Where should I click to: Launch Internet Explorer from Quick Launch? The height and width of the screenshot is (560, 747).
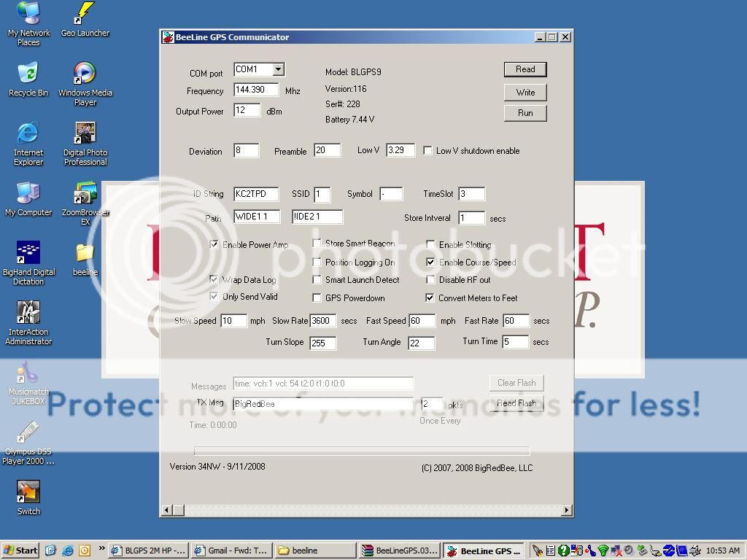68,551
